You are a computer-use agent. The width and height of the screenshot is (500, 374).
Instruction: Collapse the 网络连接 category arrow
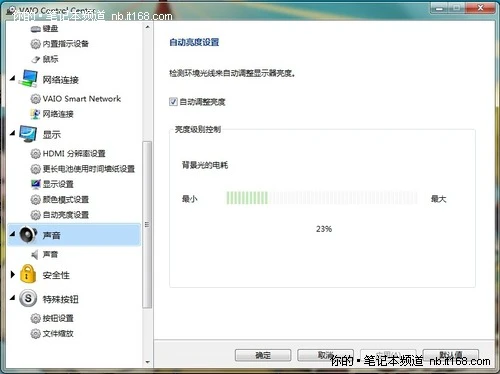click(x=13, y=78)
